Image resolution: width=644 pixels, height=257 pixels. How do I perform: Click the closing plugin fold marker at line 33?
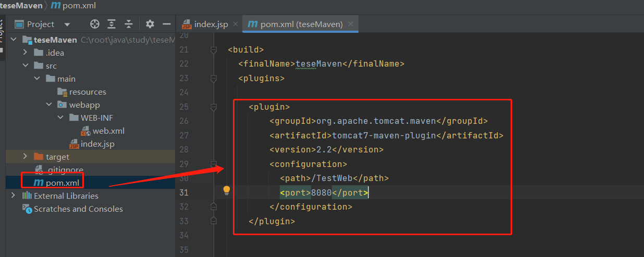pos(213,221)
